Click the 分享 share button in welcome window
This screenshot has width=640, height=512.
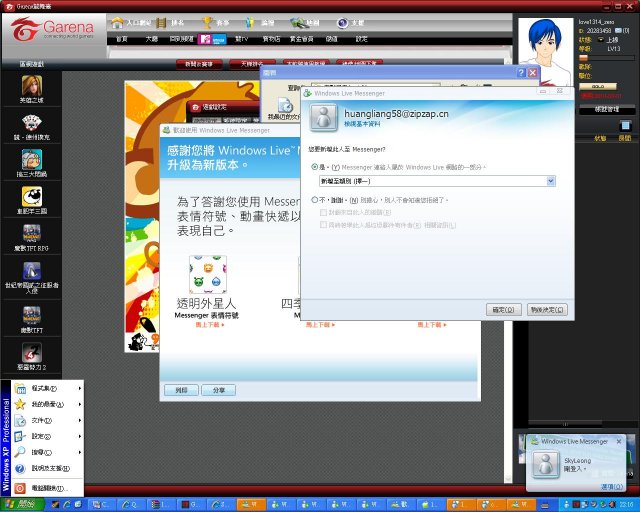point(219,390)
